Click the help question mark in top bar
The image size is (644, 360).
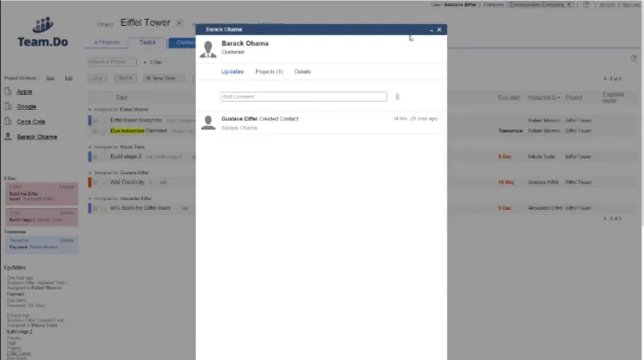coord(587,5)
